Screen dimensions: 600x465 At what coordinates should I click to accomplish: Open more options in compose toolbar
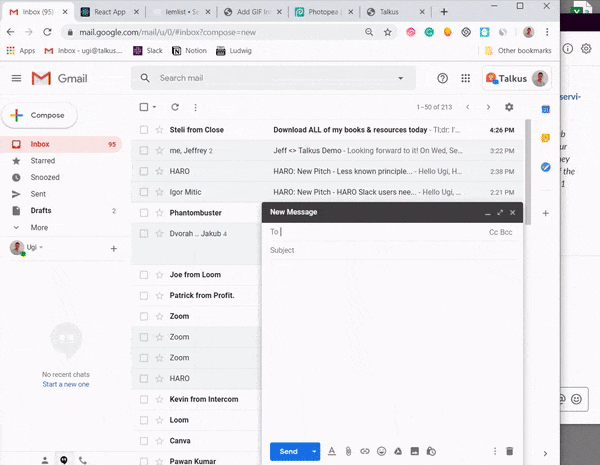[495, 452]
